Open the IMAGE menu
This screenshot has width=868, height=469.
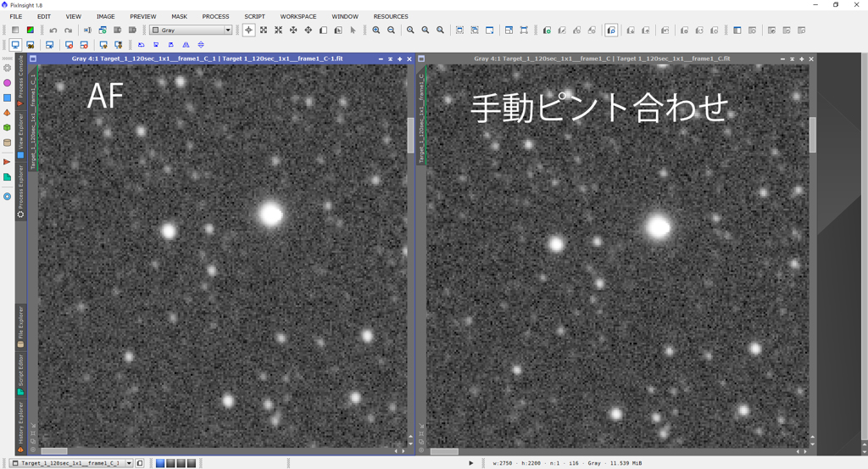(x=105, y=17)
